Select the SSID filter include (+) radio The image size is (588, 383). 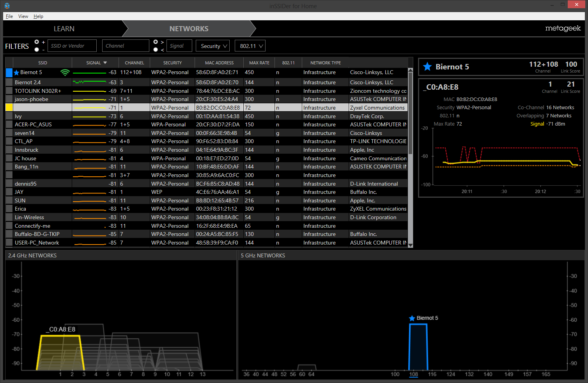pyautogui.click(x=37, y=42)
